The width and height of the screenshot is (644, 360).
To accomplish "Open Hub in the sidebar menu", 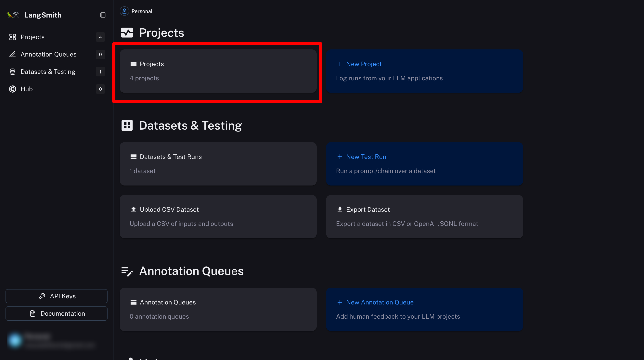I will click(57, 89).
